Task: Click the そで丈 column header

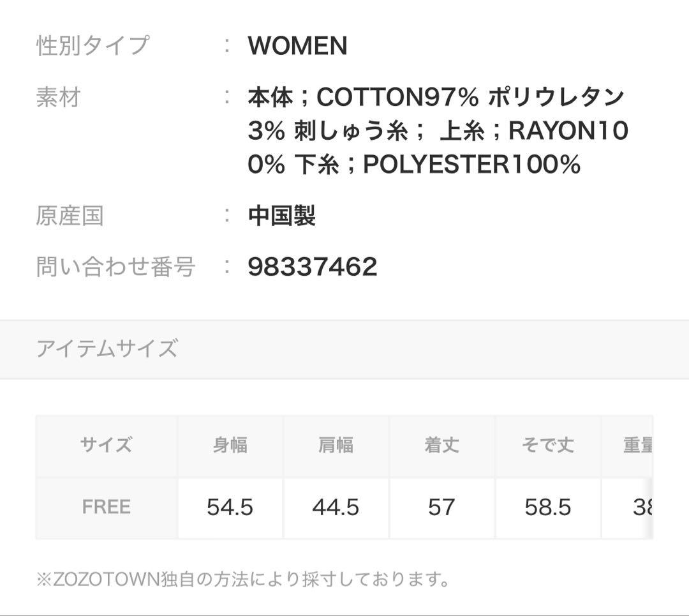Action: [x=548, y=445]
